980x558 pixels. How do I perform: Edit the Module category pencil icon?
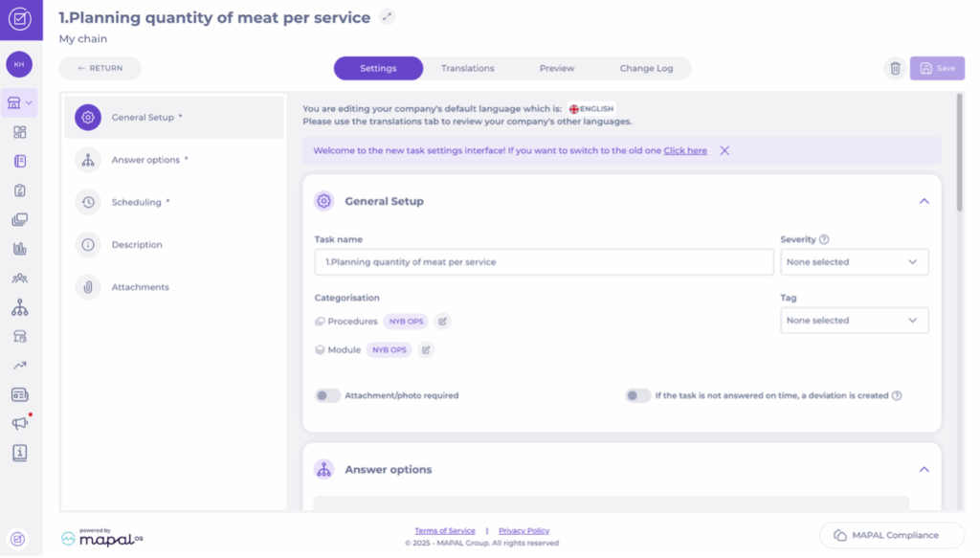426,350
